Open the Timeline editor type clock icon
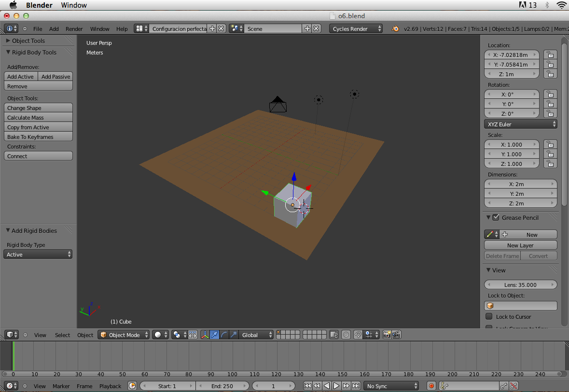 coord(11,386)
